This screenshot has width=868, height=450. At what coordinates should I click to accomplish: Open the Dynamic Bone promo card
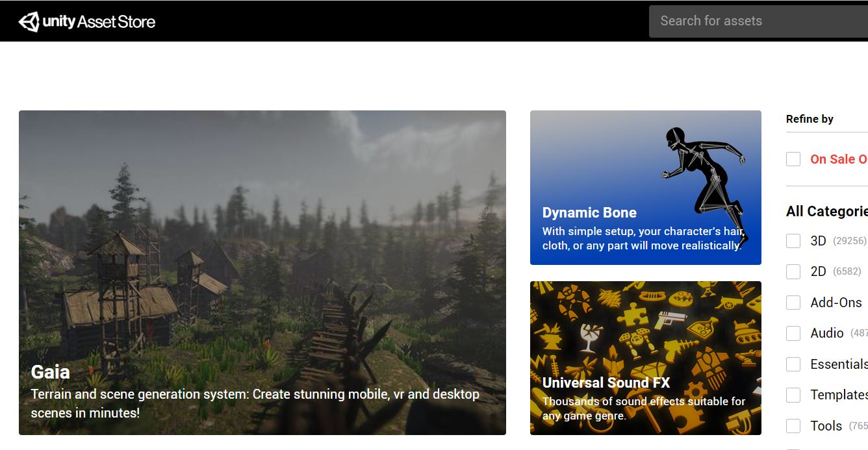pos(646,188)
